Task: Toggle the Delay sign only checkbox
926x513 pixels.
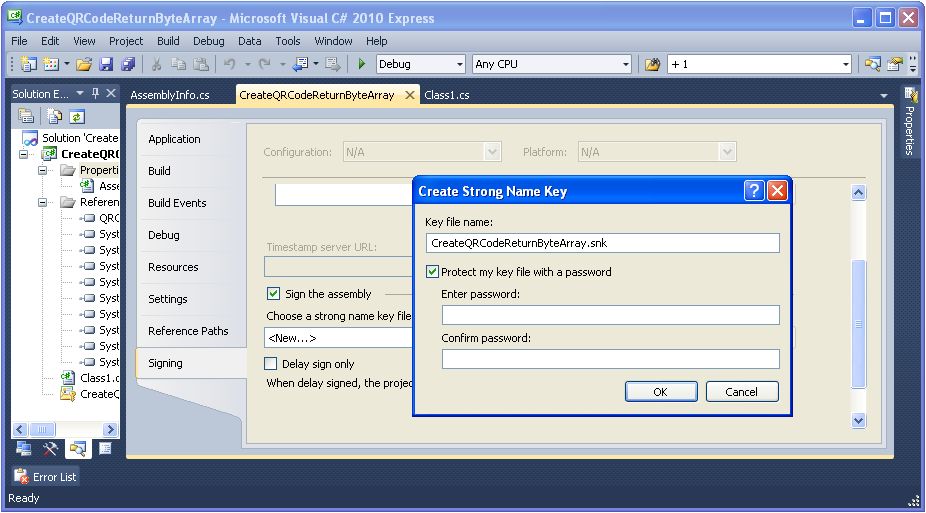Action: (270, 364)
